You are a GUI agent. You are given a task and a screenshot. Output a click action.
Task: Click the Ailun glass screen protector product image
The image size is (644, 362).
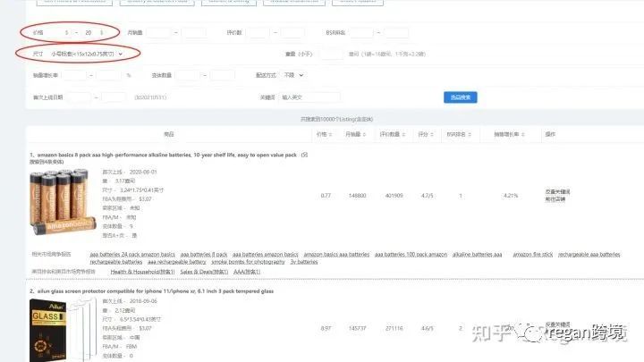[x=63, y=330]
